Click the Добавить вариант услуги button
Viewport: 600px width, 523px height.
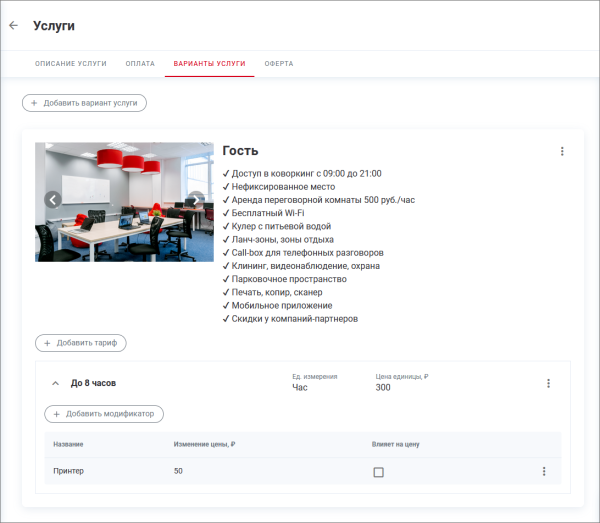pyautogui.click(x=84, y=103)
